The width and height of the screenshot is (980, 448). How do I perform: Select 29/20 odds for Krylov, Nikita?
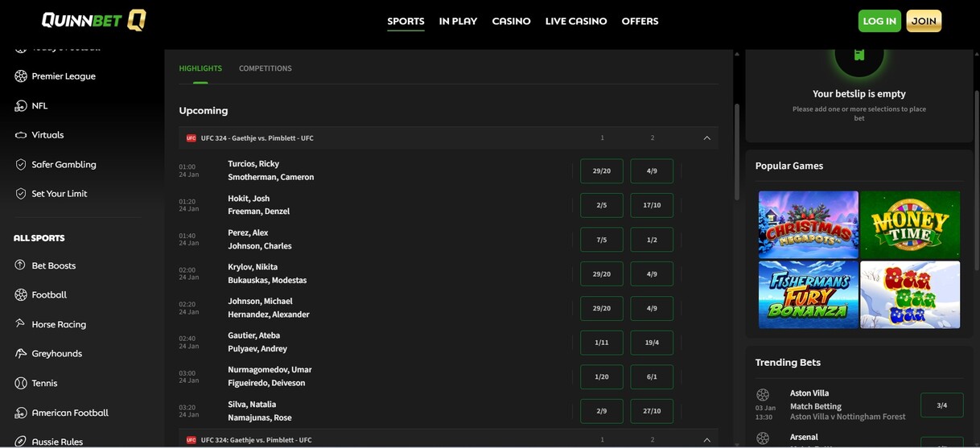tap(602, 273)
